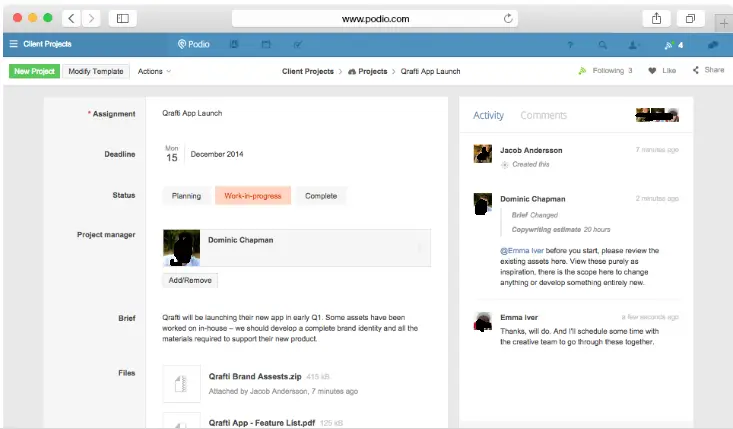Set status to Planning
This screenshot has width=733, height=429.
point(186,196)
